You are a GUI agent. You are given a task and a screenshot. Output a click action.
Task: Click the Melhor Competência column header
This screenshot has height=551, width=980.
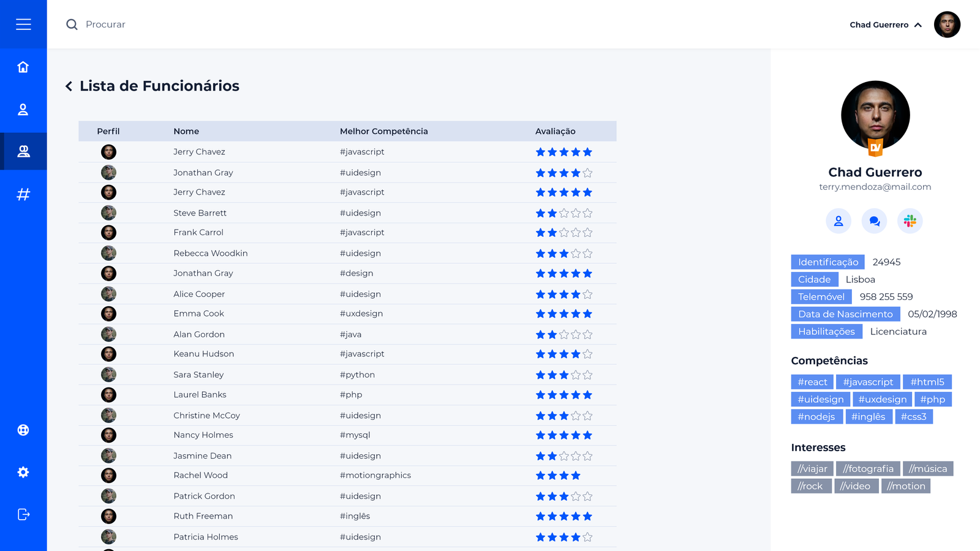click(383, 131)
